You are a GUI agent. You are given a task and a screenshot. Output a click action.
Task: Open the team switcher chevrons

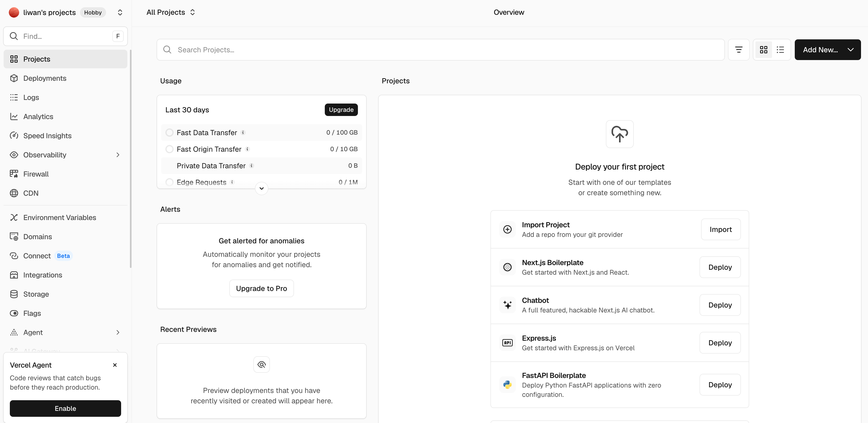[120, 12]
